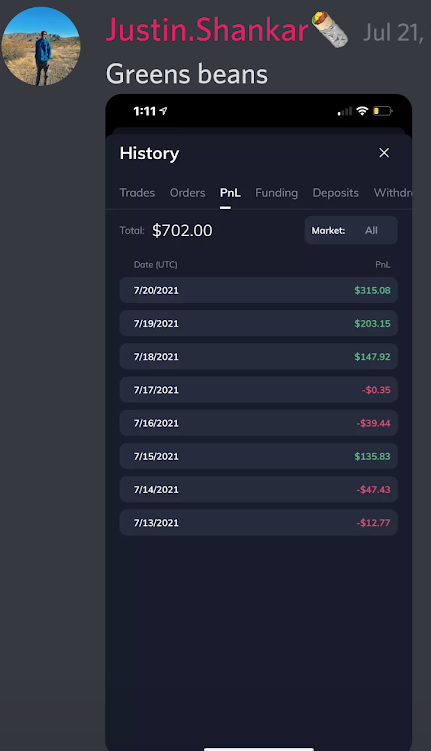Open the Funding tab
The height and width of the screenshot is (751, 431).
[x=276, y=193]
